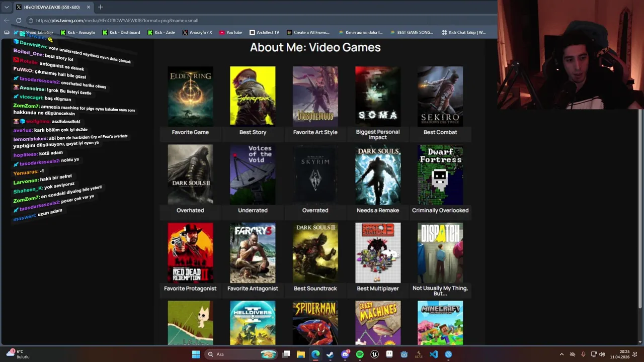
Task: Open the Create a All Froms... bookmark
Action: (x=308, y=32)
